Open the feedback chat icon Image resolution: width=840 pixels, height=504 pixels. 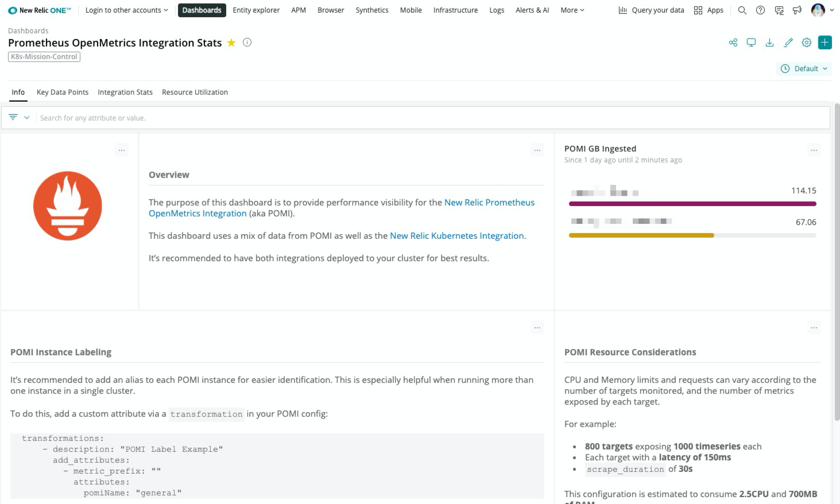point(779,10)
